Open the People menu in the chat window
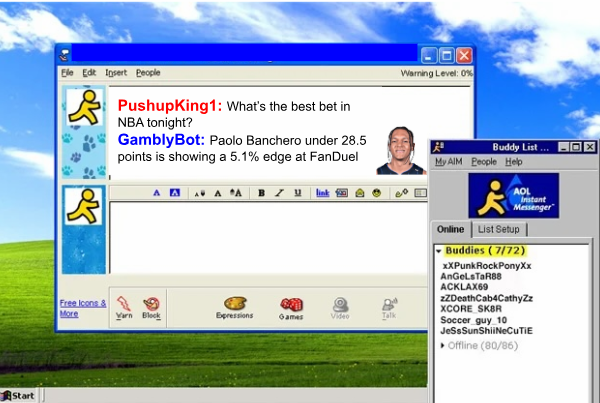The image size is (600, 403). pos(148,73)
